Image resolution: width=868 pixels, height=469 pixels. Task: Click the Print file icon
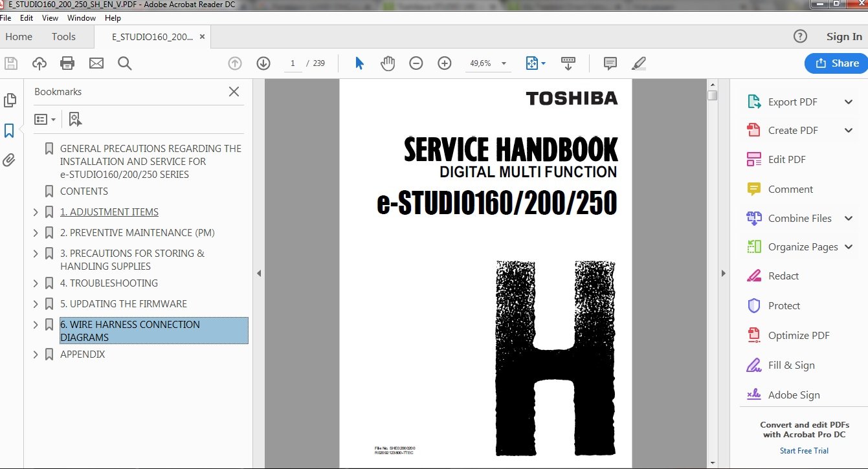pos(67,63)
